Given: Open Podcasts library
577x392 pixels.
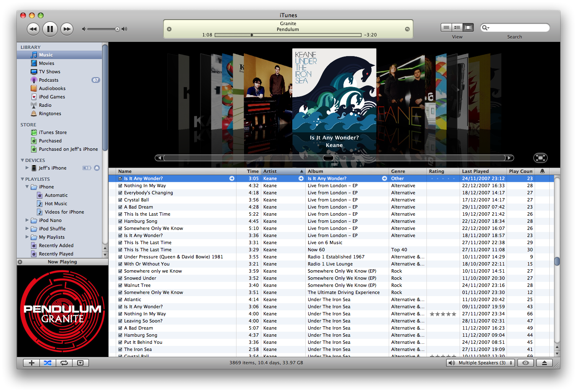Looking at the screenshot, I should point(60,80).
